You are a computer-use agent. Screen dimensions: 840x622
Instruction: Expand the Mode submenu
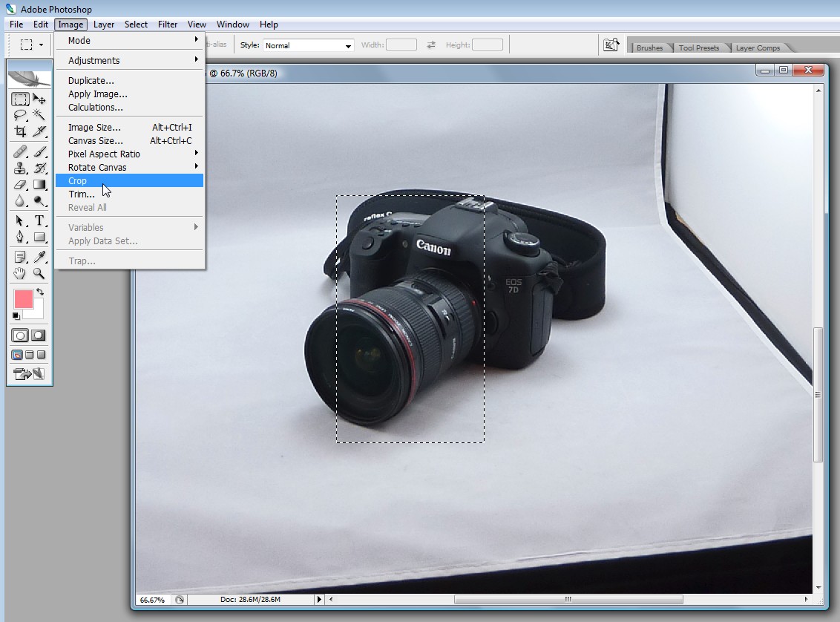(x=129, y=40)
